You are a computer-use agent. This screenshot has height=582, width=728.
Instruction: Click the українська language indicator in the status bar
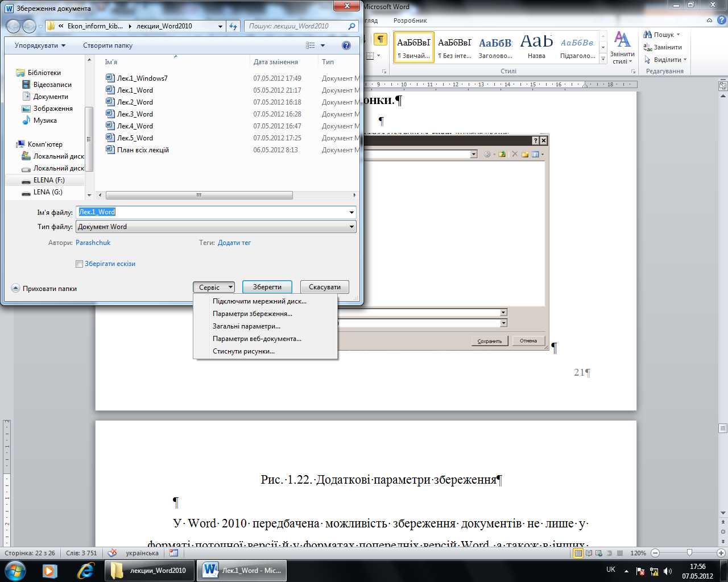142,553
